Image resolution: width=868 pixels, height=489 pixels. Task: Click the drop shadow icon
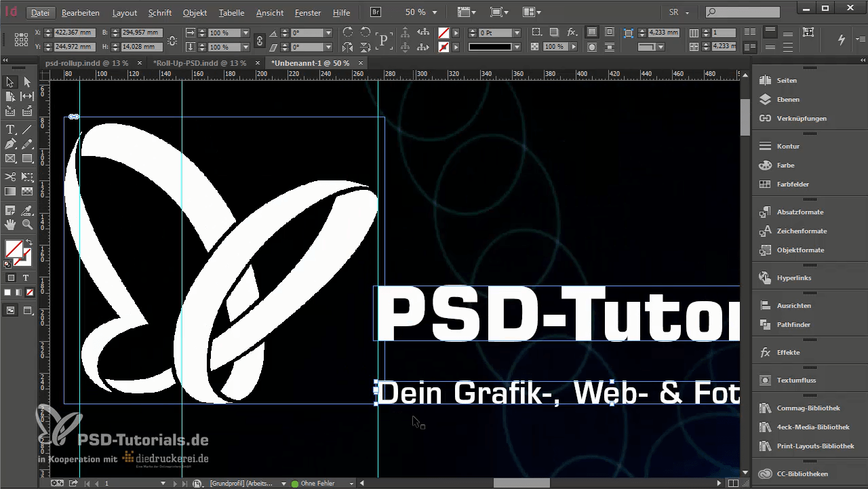point(554,33)
